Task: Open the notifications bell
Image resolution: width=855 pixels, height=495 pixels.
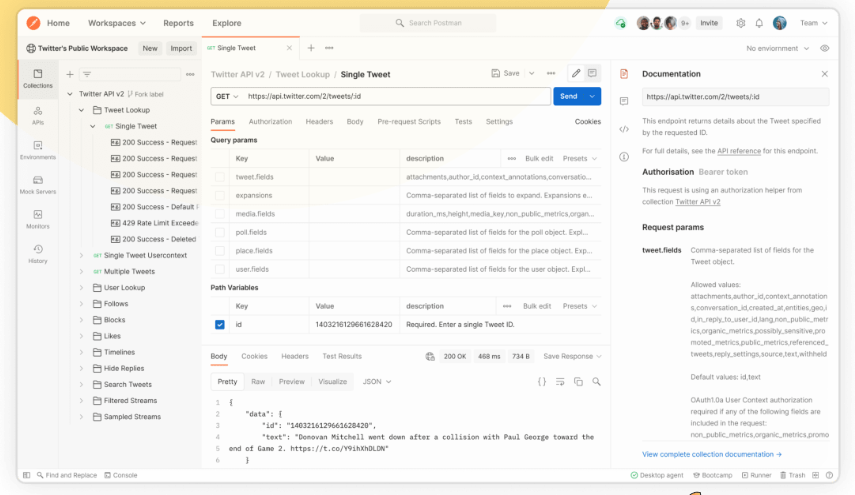Action: point(759,23)
